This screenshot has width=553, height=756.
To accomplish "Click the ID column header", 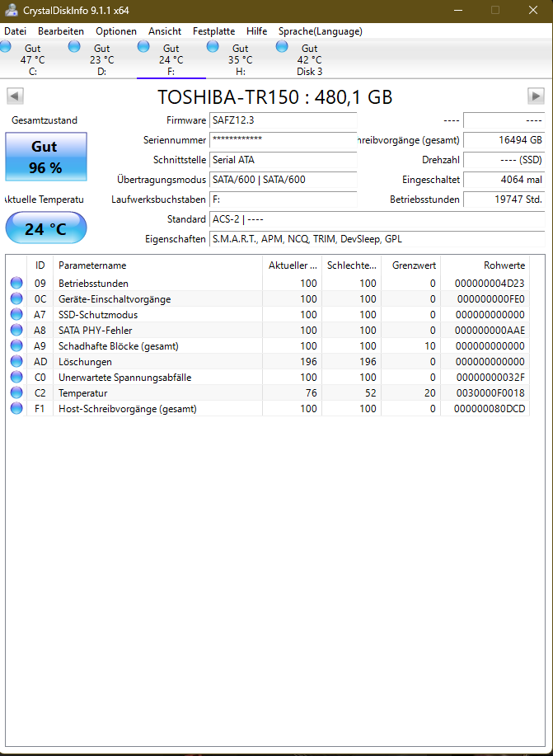I will pyautogui.click(x=40, y=265).
